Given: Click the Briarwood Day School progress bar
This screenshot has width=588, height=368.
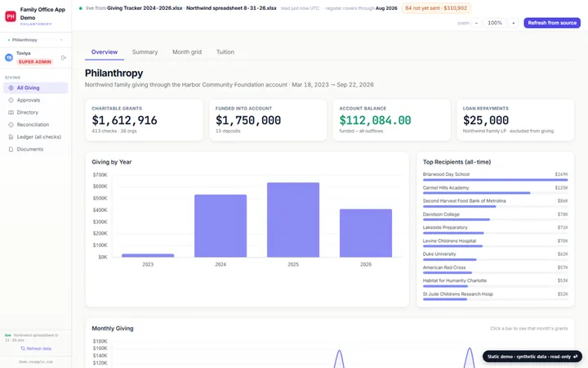Looking at the screenshot, I should [495, 180].
